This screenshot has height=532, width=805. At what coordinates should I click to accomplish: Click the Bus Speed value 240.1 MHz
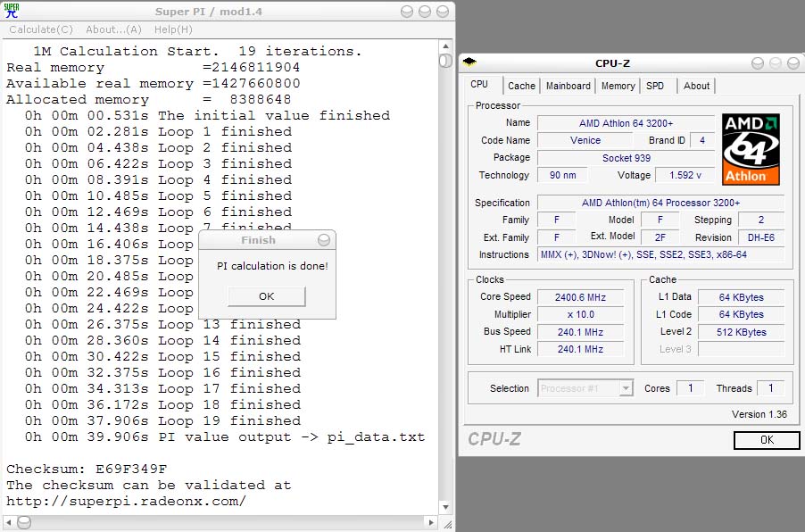click(x=580, y=332)
